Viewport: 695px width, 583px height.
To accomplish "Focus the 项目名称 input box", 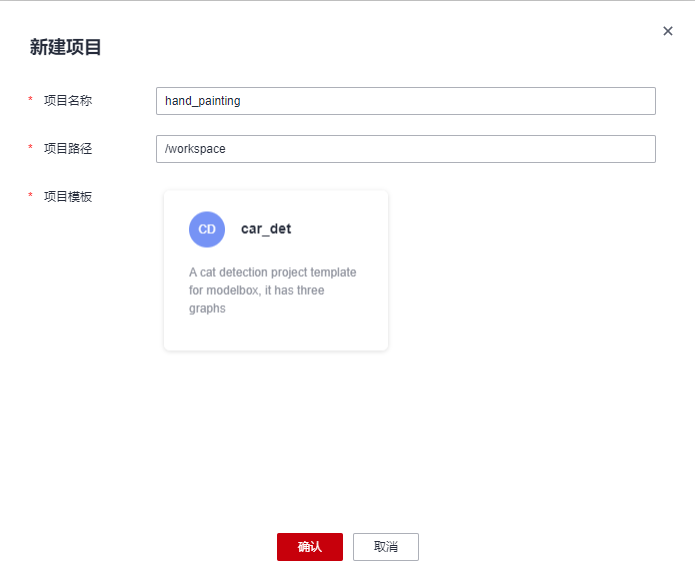I will pos(406,101).
